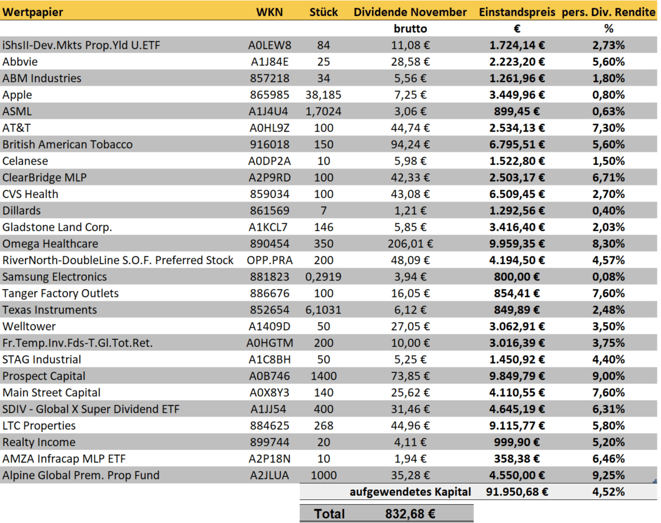Select the WKN column header
Viewport: 661px width, 523px height.
click(269, 12)
